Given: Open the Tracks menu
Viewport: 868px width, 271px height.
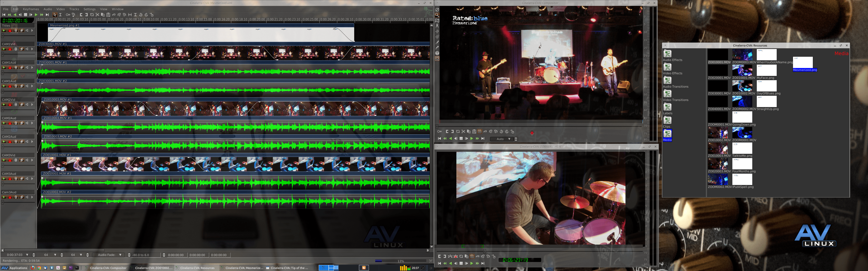Looking at the screenshot, I should [74, 9].
